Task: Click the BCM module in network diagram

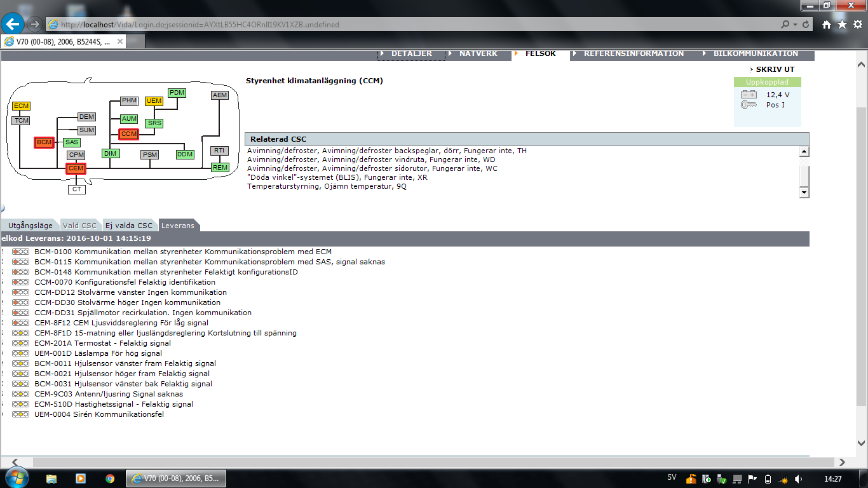Action: coord(44,142)
